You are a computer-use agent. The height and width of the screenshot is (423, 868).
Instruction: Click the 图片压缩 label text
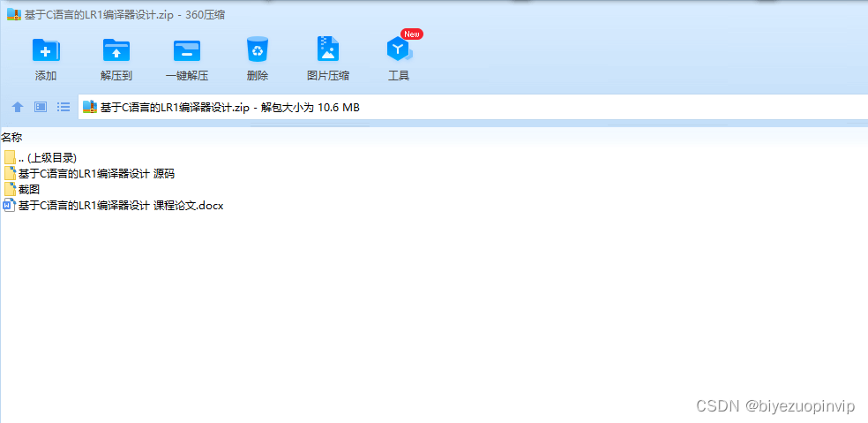(328, 76)
